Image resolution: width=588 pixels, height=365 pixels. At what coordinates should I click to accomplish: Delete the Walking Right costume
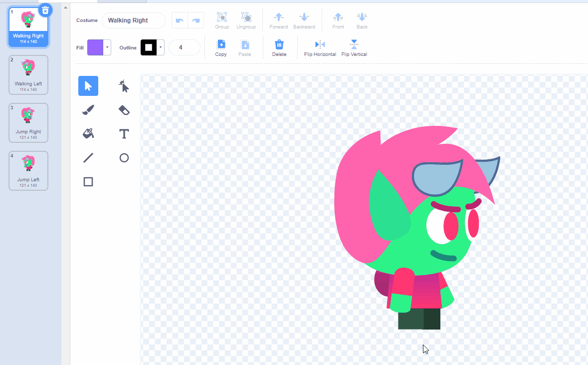click(x=45, y=10)
